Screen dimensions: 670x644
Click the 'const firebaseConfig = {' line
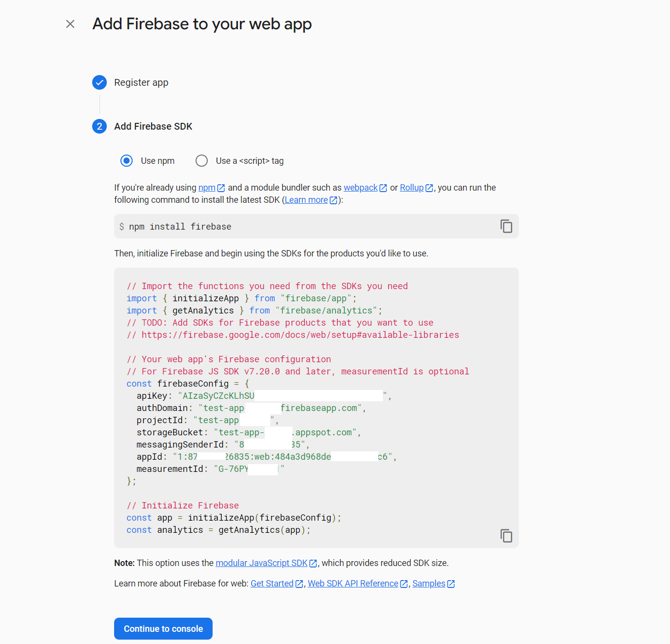click(188, 384)
